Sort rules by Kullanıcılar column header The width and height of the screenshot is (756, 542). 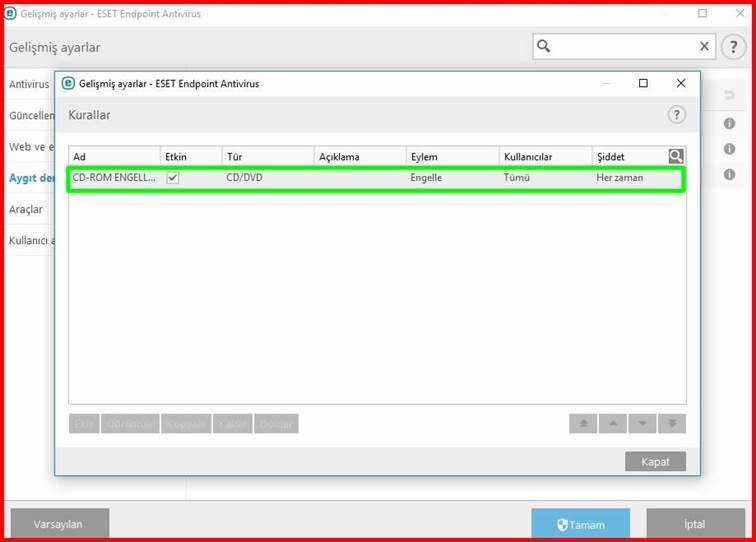click(546, 156)
